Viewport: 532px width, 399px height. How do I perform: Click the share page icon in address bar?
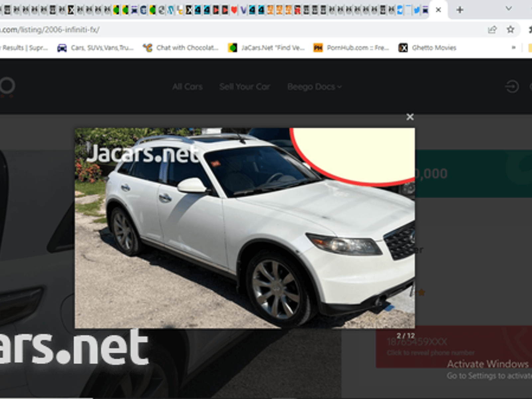pyautogui.click(x=492, y=30)
